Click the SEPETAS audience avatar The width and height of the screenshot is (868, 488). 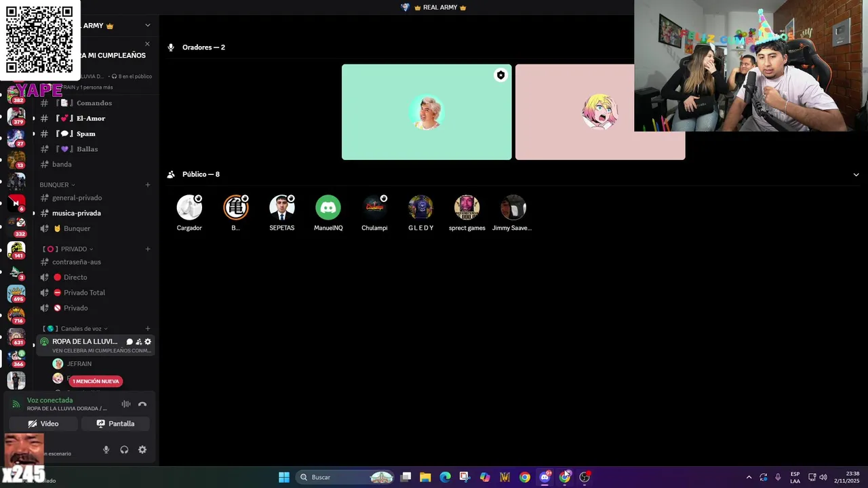[282, 207]
